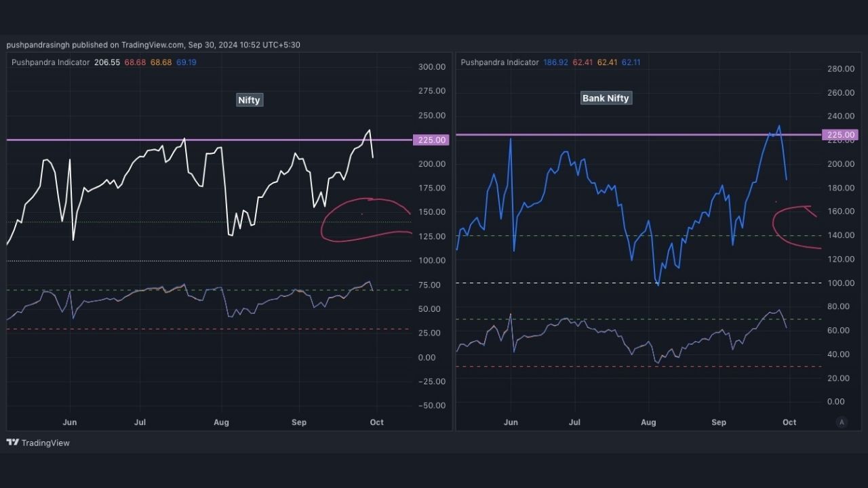Viewport: 868px width, 488px height.
Task: Click the Oct date label on Bank Nifty chart
Action: click(789, 422)
